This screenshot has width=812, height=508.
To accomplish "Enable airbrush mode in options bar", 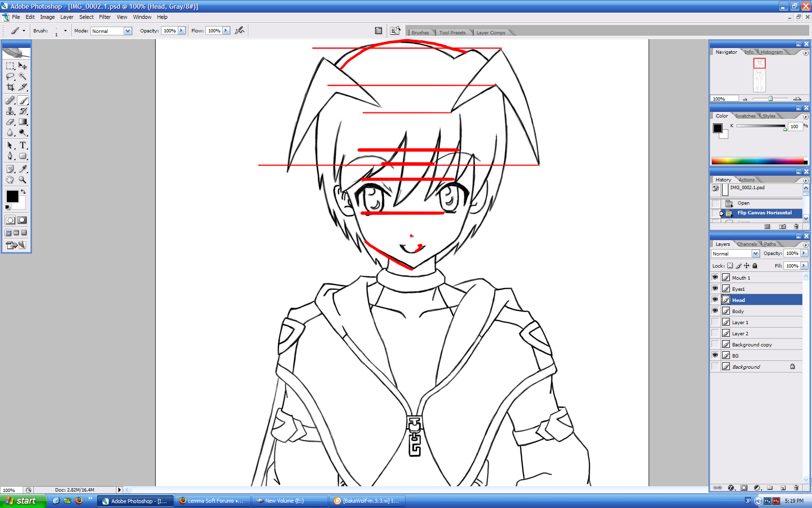I will (x=239, y=30).
